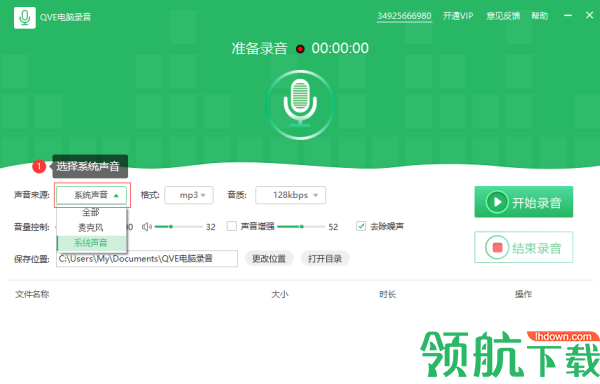600x384 pixels.
Task: Minimize the QVE recorder window
Action: point(568,15)
